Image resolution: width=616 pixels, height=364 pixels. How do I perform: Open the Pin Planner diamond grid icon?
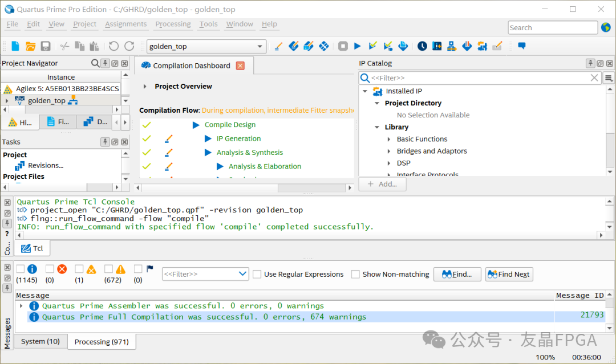324,46
